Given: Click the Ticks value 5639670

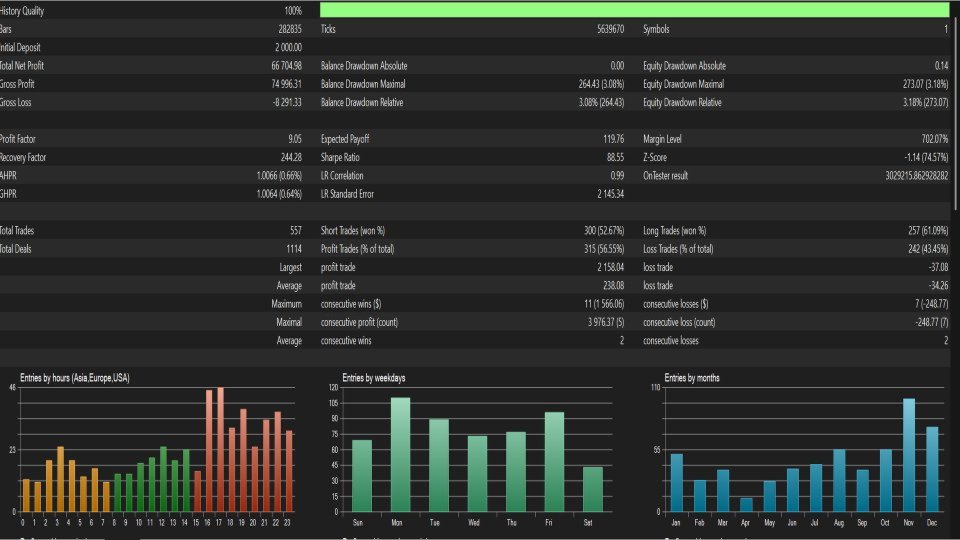Looking at the screenshot, I should pyautogui.click(x=610, y=29).
